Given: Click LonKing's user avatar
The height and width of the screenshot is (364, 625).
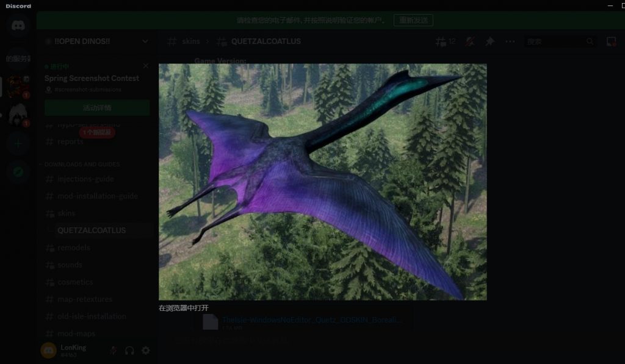Looking at the screenshot, I should [49, 351].
